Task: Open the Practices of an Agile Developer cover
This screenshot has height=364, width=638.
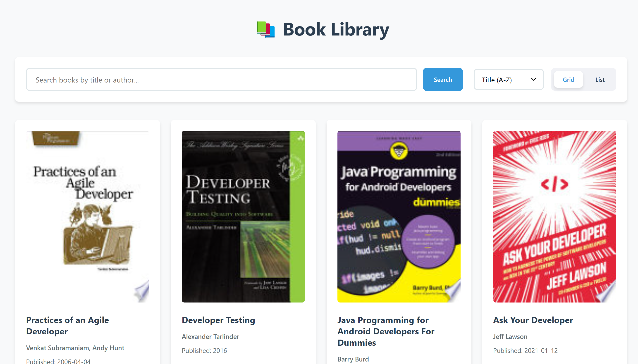Action: (x=87, y=216)
